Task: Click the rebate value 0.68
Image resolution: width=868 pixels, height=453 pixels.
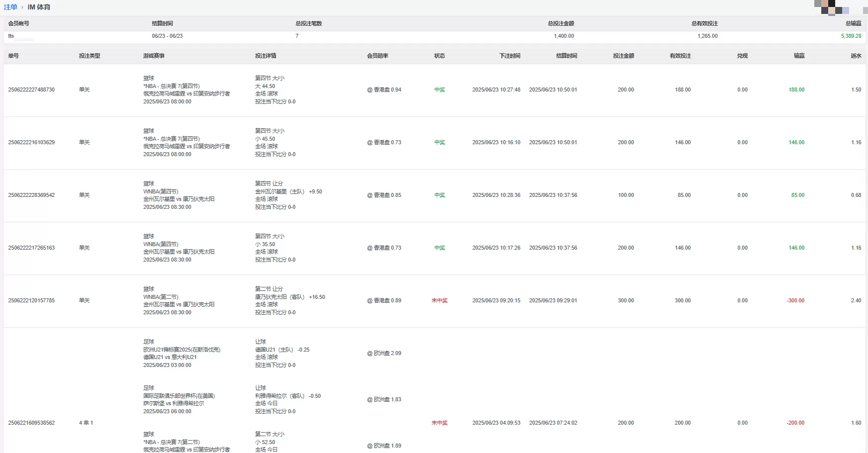Action: pos(856,195)
